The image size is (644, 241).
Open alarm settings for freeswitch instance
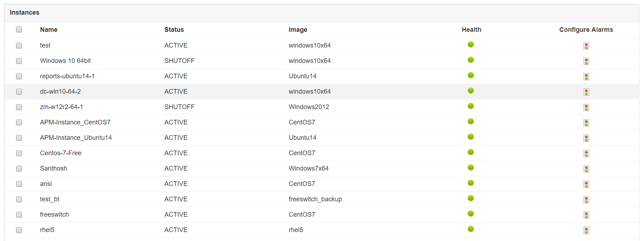(586, 215)
